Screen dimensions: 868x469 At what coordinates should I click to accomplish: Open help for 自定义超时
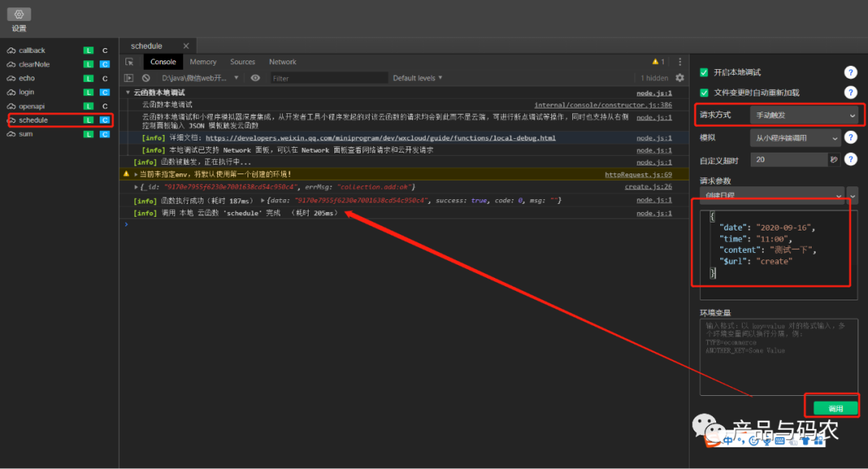click(850, 159)
